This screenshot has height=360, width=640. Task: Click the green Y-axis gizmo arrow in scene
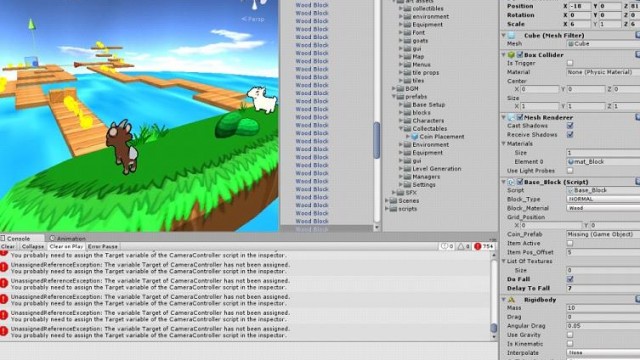click(31, 24)
